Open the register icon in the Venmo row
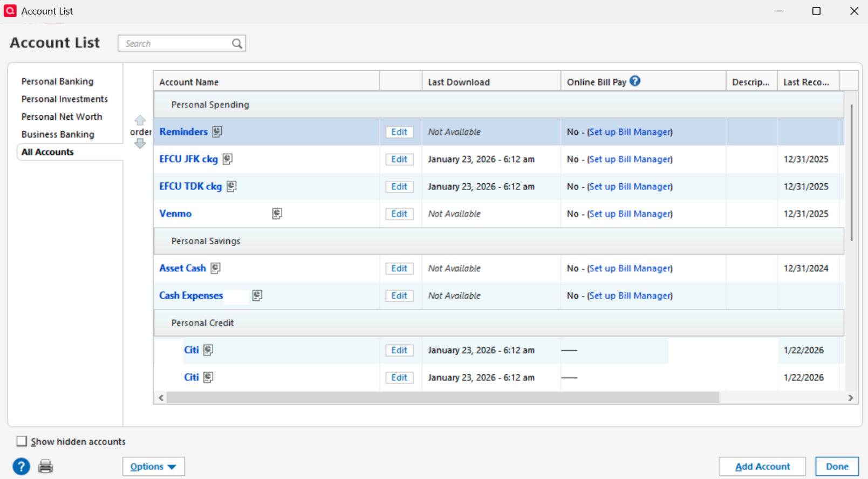868x479 pixels. click(277, 214)
